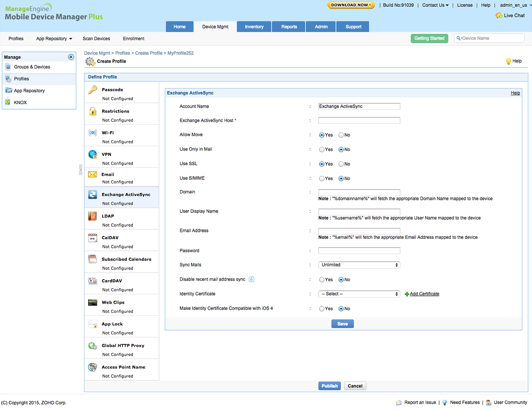Click the Global HTTP Proxy icon

tap(93, 346)
